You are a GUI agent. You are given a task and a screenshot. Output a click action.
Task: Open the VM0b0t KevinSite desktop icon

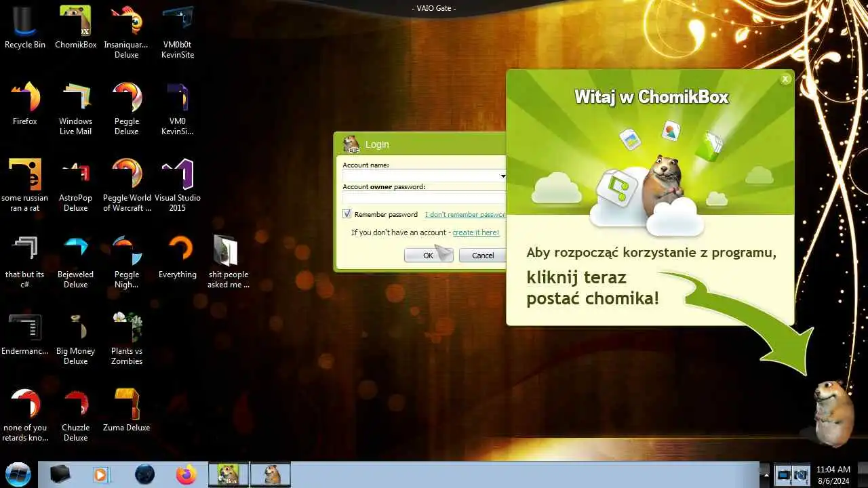177,33
